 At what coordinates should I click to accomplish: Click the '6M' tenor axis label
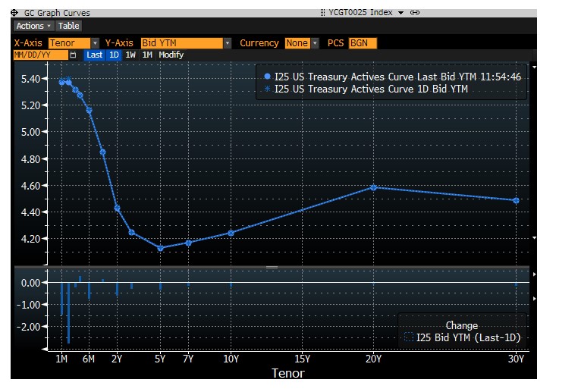point(89,359)
